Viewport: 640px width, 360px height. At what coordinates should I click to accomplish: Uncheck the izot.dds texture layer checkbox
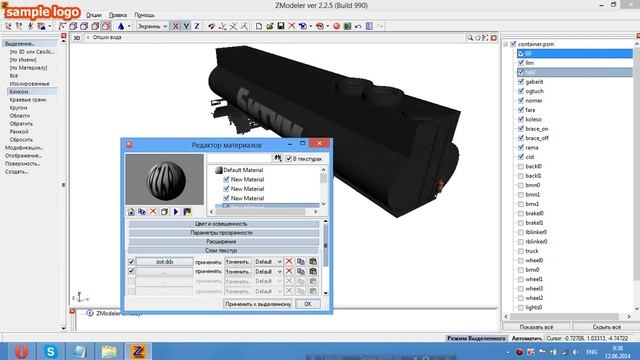(x=131, y=261)
